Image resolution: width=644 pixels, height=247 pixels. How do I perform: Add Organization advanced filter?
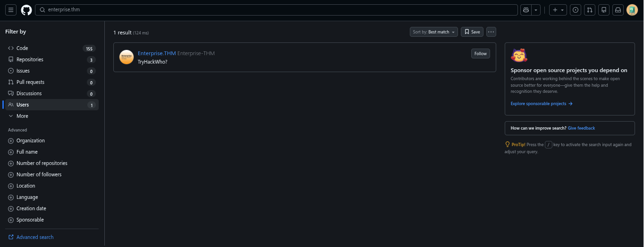(x=51, y=140)
